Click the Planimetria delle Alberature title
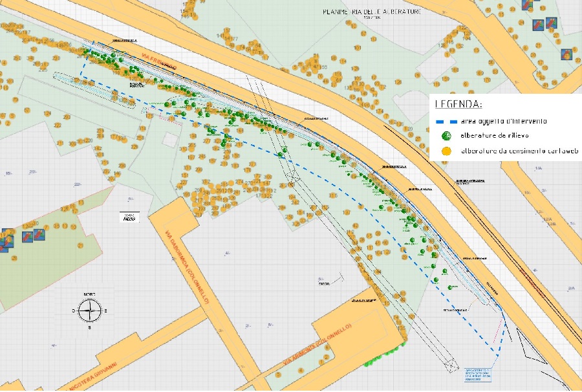 [372, 12]
